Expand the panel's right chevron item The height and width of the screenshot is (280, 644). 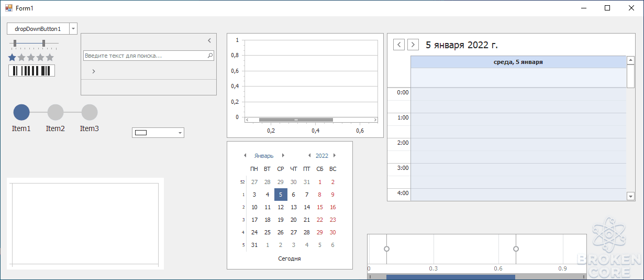point(93,71)
